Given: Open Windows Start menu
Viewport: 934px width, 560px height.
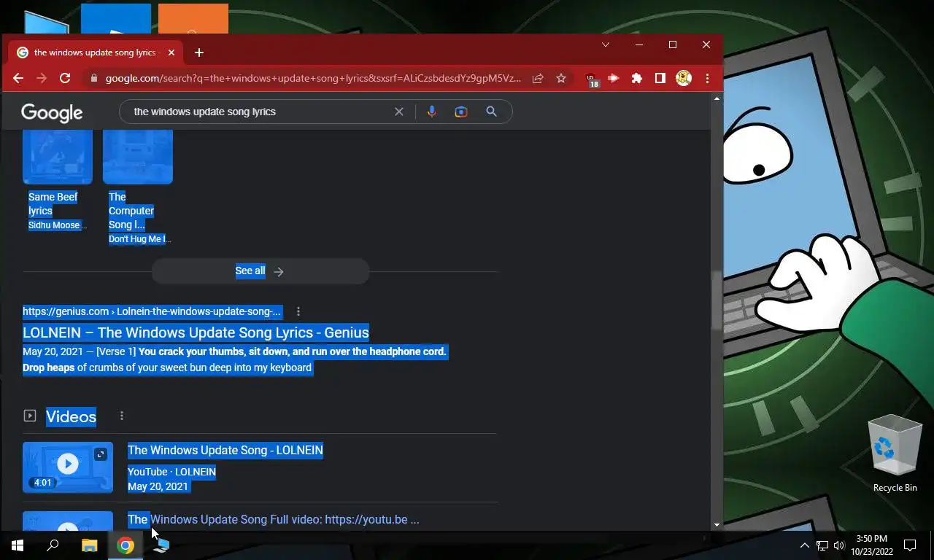Looking at the screenshot, I should 18,545.
